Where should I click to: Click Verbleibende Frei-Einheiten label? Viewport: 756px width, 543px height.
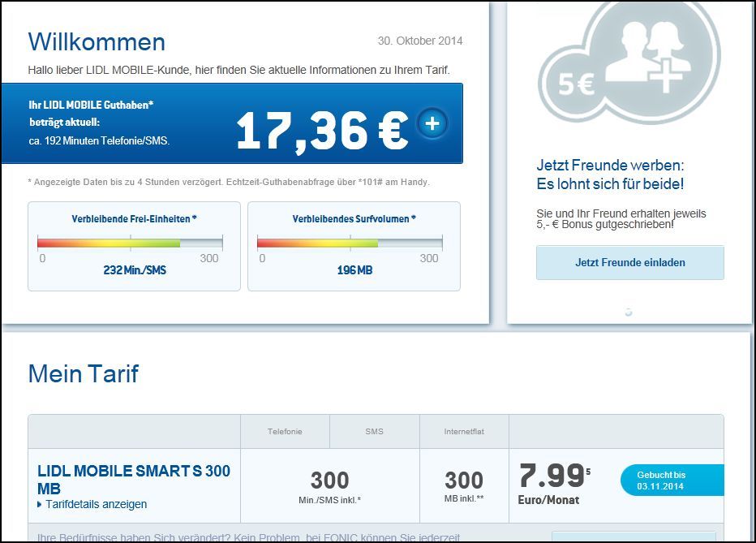[x=134, y=219]
